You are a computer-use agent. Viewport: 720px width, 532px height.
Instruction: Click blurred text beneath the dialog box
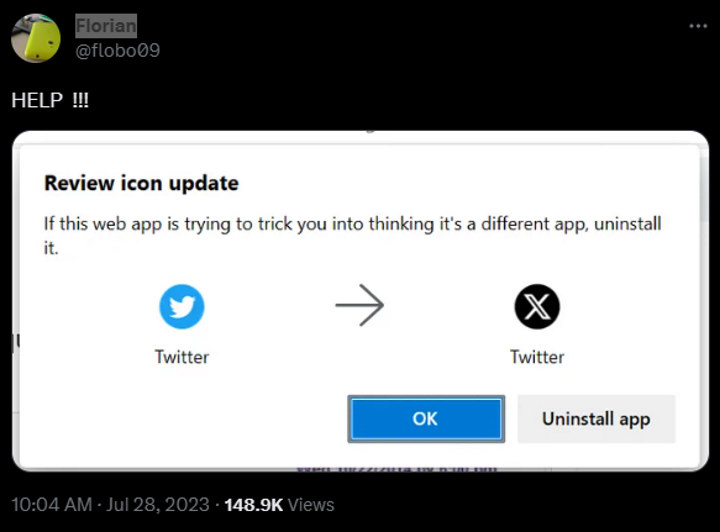[x=396, y=468]
